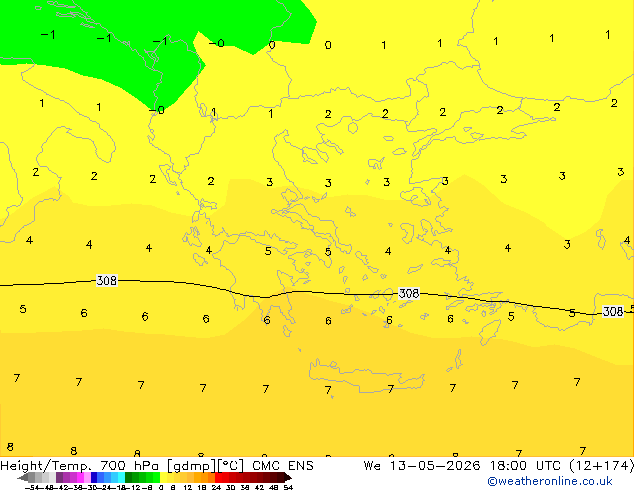This screenshot has width=634, height=490.
Task: Click the "CMC ENS" model label
Action: [283, 466]
